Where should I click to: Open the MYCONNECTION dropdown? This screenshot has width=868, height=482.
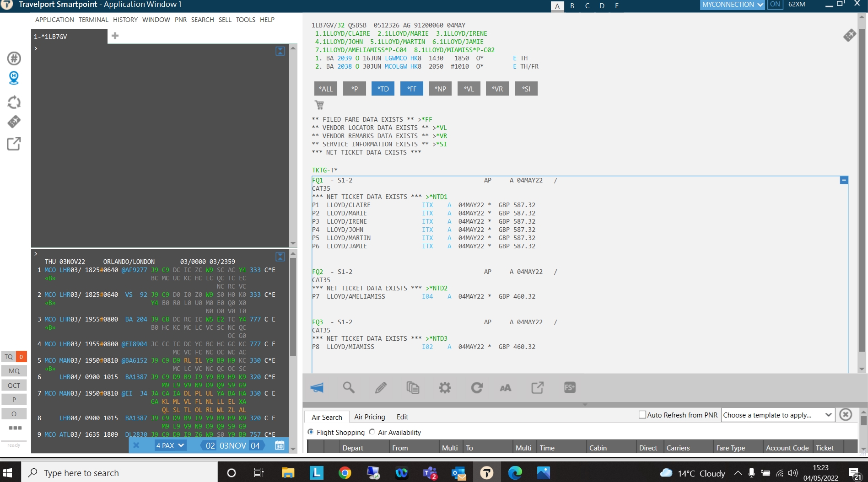point(732,5)
